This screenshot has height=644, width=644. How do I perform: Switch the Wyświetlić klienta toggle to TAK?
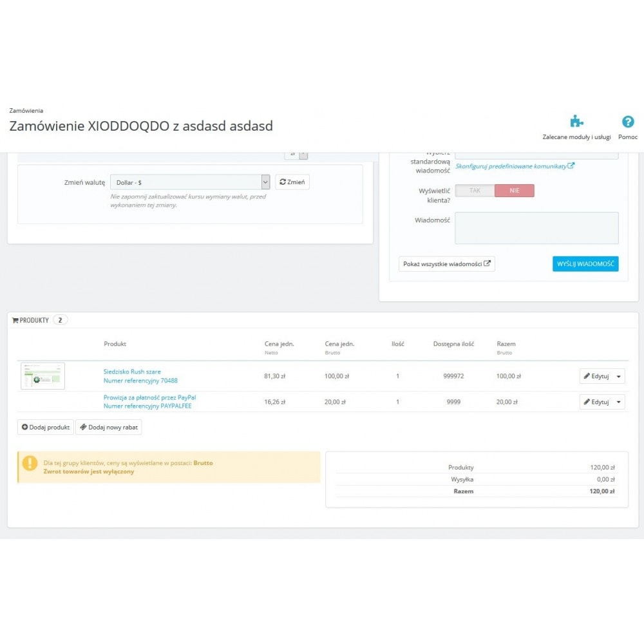point(475,191)
